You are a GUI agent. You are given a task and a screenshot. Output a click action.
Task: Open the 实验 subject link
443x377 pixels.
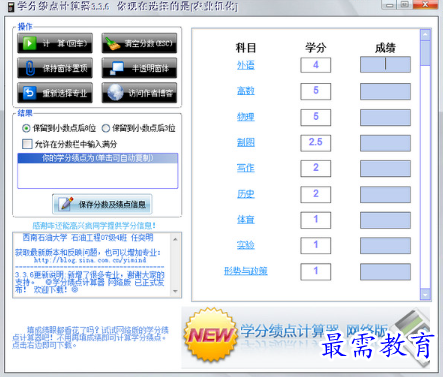point(246,245)
